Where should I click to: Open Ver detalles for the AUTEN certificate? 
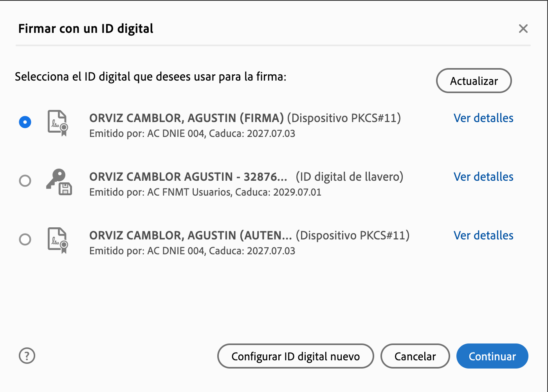[x=483, y=236]
